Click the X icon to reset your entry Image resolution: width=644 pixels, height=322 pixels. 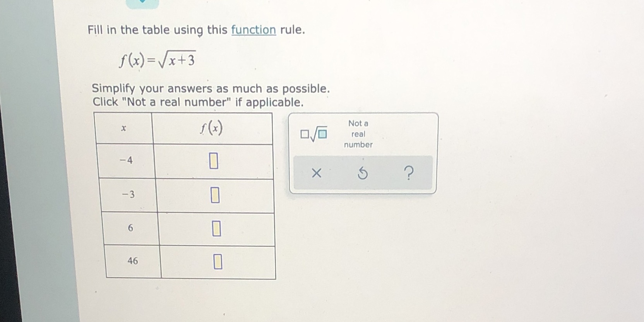tap(317, 174)
